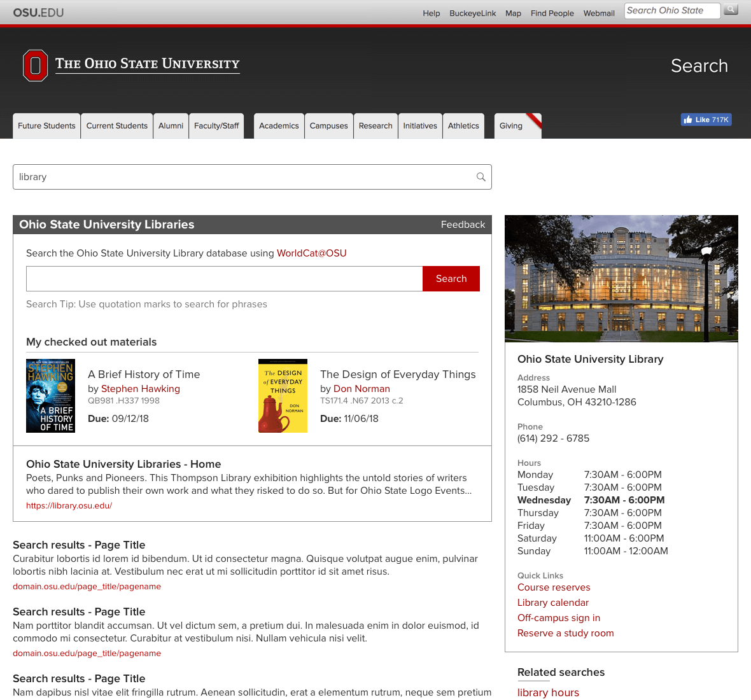Click the top bar search magnifier button
Viewport: 751px width, 700px height.
point(731,10)
